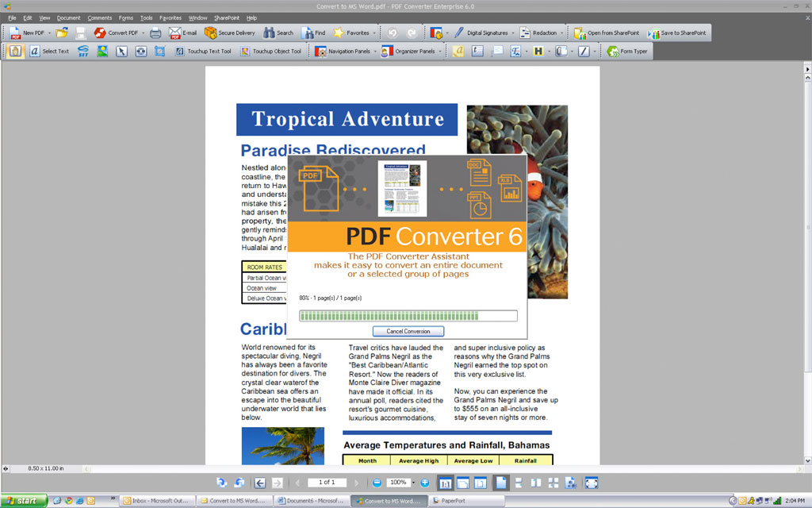Expand the New PDF dropdown arrow
The width and height of the screenshot is (812, 508).
(x=49, y=33)
